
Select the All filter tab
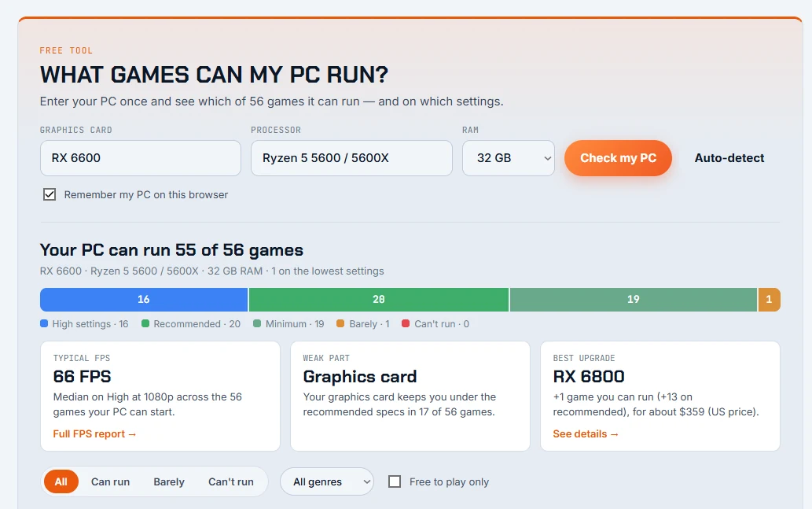61,481
